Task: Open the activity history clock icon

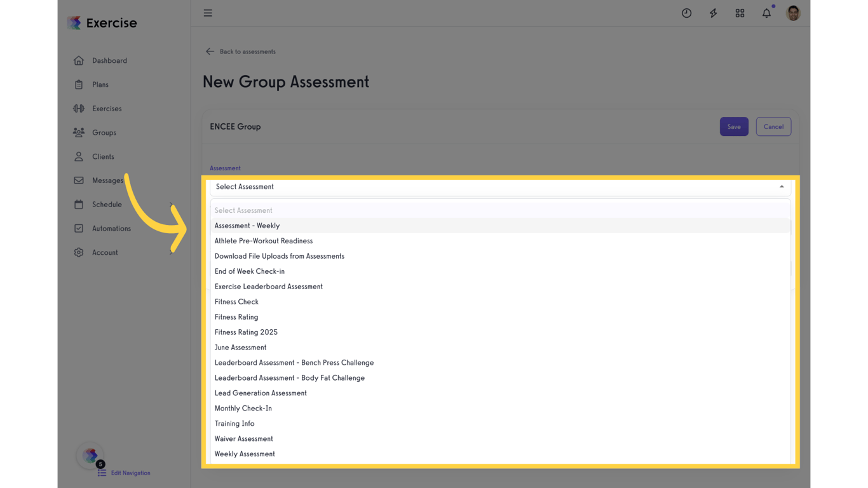Action: click(686, 13)
